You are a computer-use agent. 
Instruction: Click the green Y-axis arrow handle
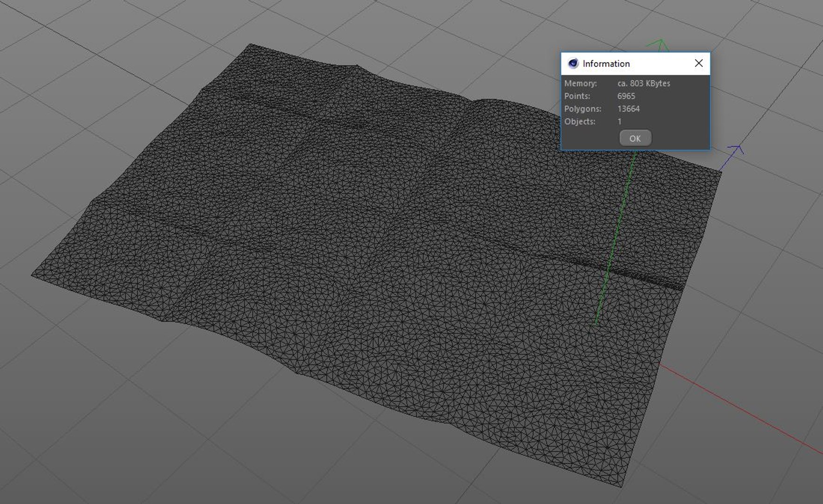(x=659, y=45)
